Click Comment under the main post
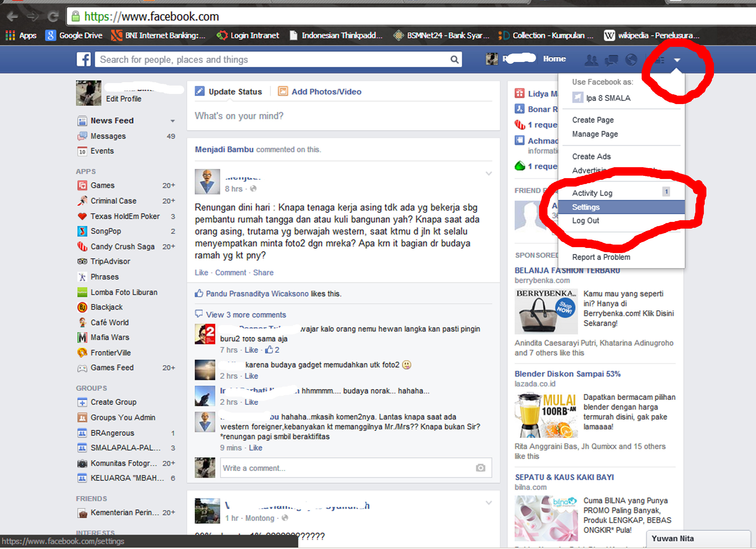Viewport: 756px width, 549px height. [x=230, y=273]
